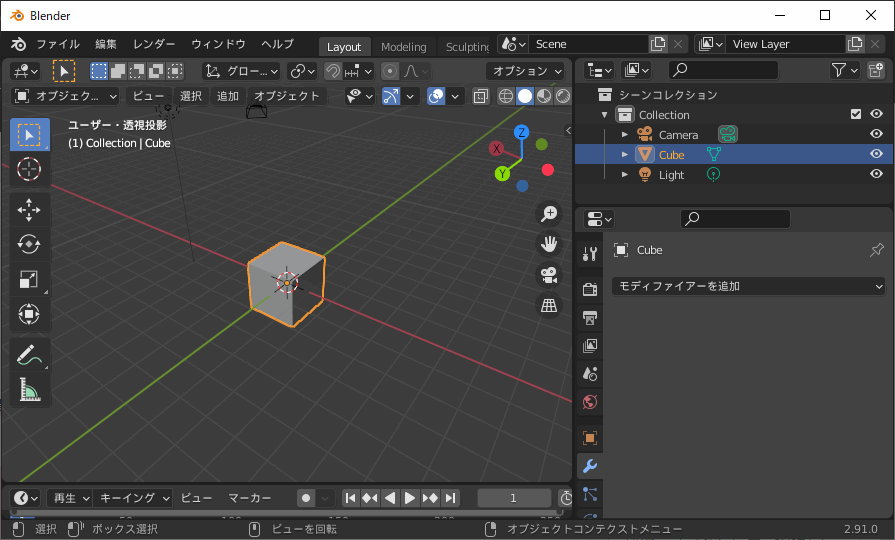The image size is (895, 540).
Task: Open the File menu
Action: point(58,44)
